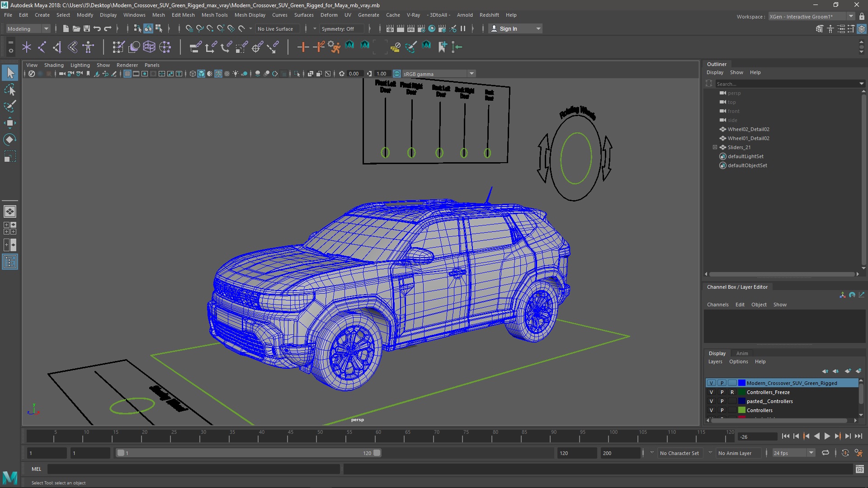This screenshot has height=488, width=868.
Task: Choose the Scale tool in toolbox
Action: coord(10,156)
